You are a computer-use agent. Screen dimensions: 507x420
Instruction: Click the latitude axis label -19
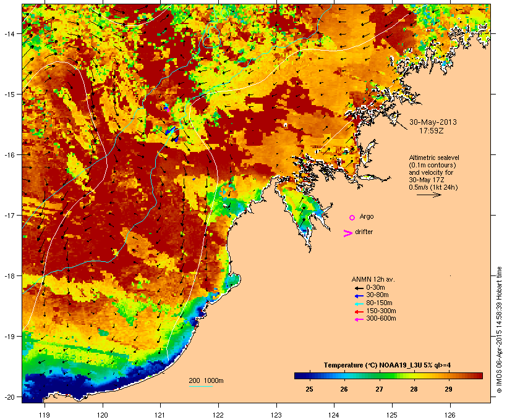pyautogui.click(x=9, y=337)
